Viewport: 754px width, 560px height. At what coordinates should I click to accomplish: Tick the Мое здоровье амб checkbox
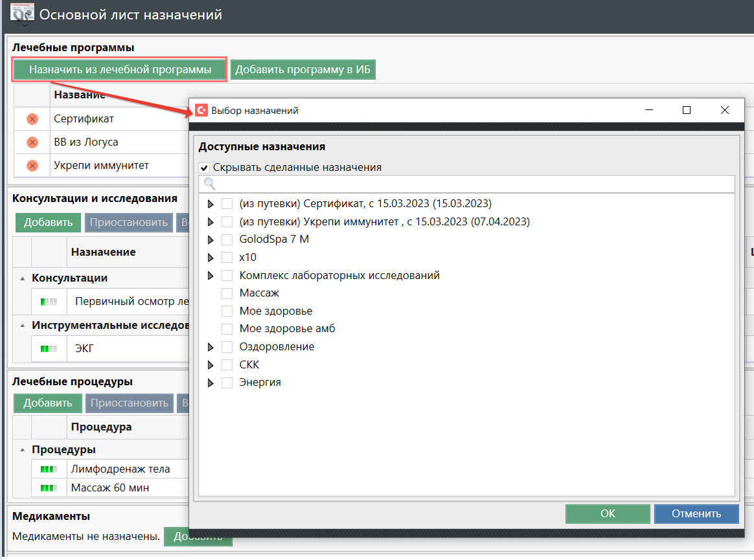click(227, 329)
